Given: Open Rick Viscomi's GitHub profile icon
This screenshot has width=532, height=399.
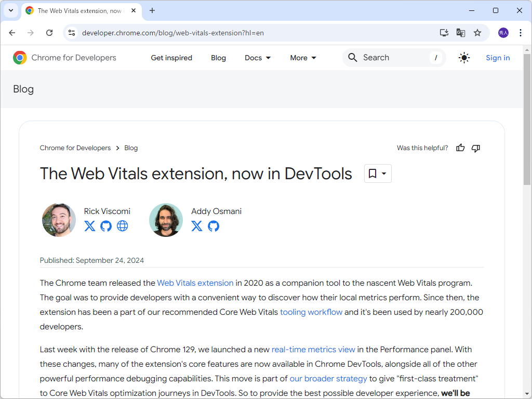Looking at the screenshot, I should 106,226.
